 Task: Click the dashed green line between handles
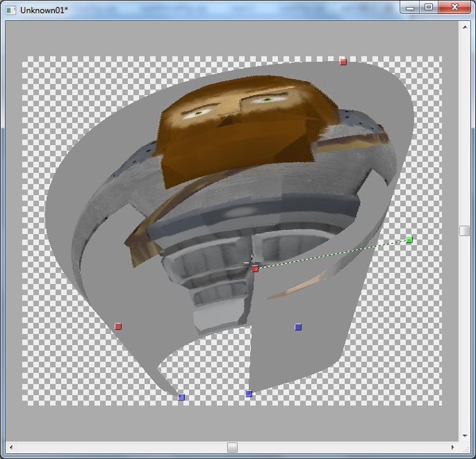pyautogui.click(x=334, y=254)
